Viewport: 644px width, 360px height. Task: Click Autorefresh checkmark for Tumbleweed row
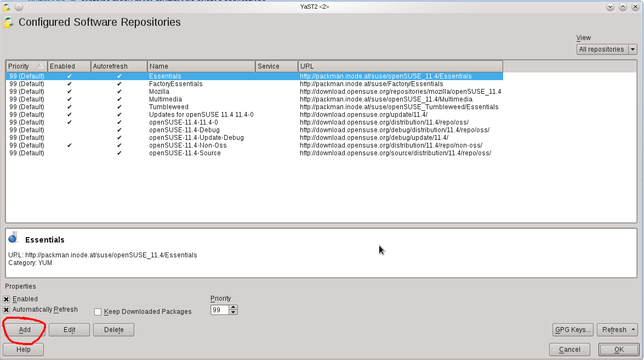(119, 107)
